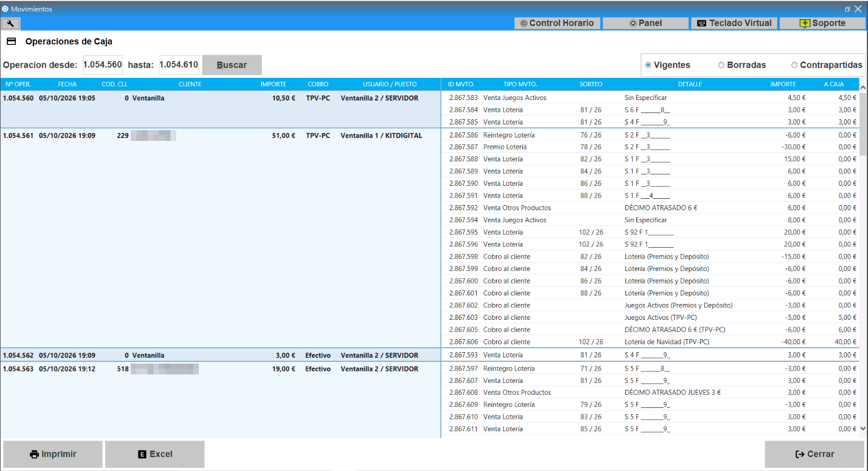Export the list with Excel button
The width and height of the screenshot is (868, 471).
[x=155, y=454]
